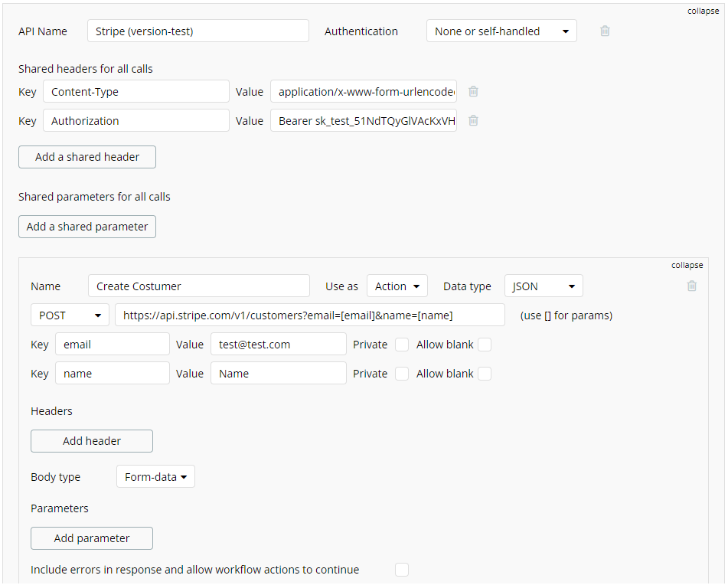
Task: Delete the Stripe API with trash icon
Action: (x=605, y=31)
